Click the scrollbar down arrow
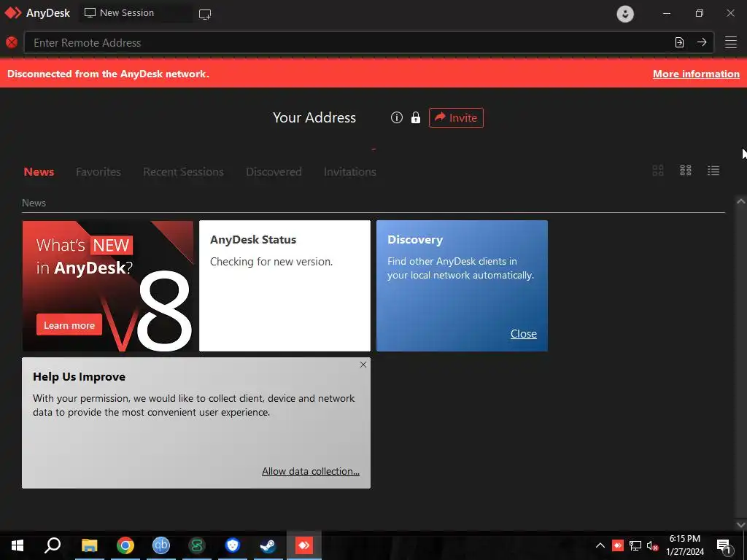 point(741,524)
